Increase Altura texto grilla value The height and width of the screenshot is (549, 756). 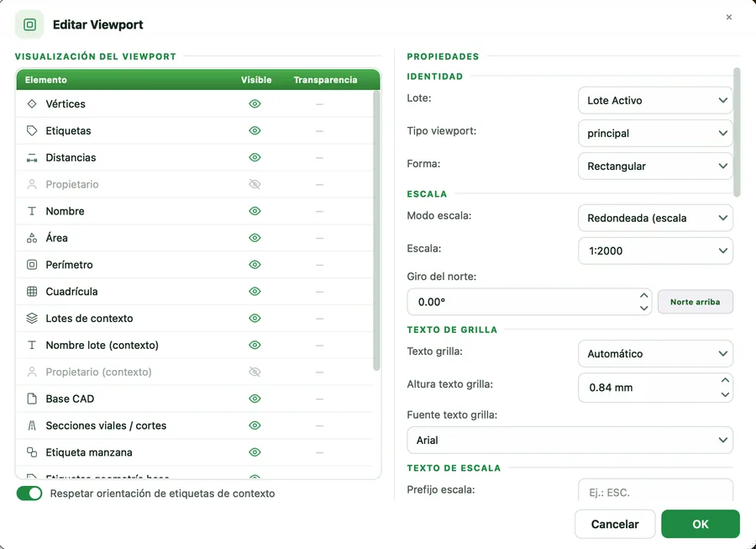click(x=725, y=380)
